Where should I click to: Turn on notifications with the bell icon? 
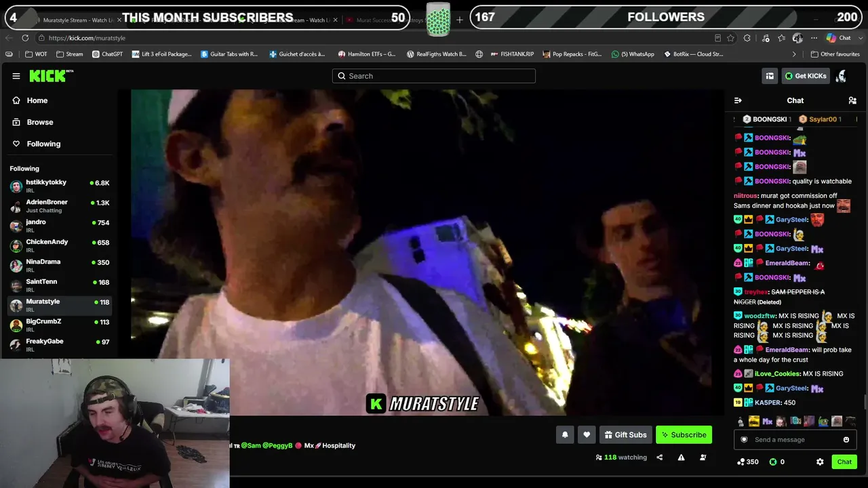565,435
